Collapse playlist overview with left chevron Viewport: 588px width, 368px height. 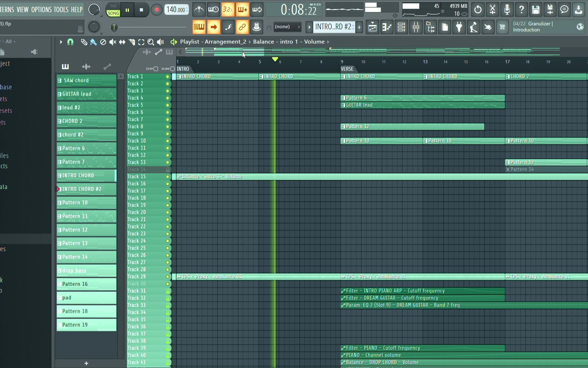point(181,52)
